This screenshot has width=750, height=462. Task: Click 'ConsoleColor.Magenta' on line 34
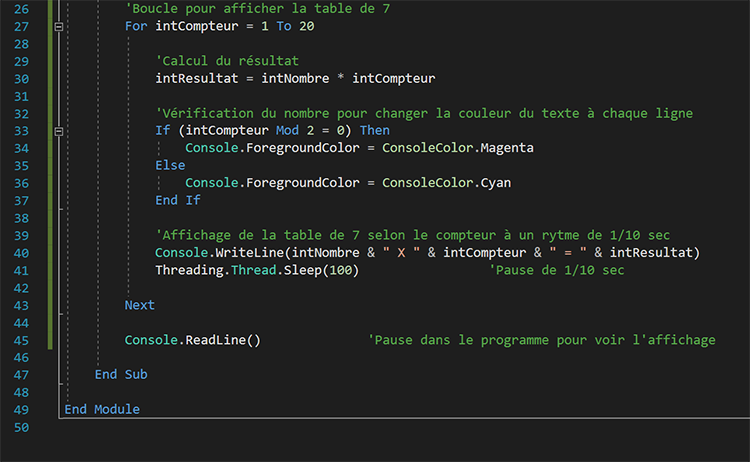(458, 148)
